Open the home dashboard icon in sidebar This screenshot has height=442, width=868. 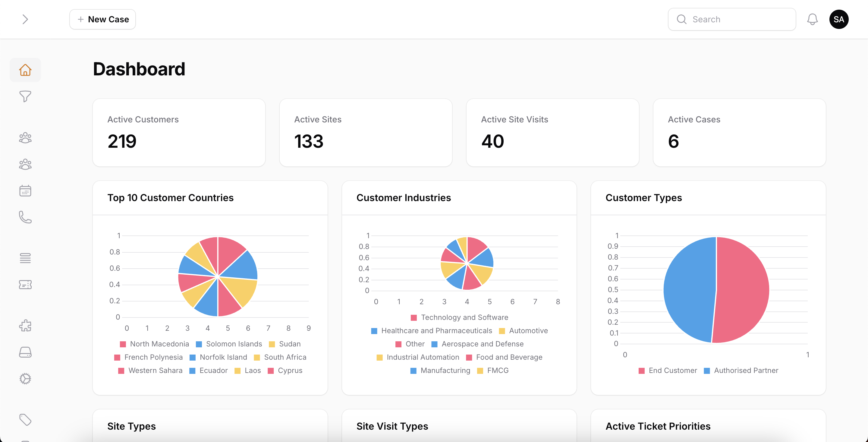(25, 70)
